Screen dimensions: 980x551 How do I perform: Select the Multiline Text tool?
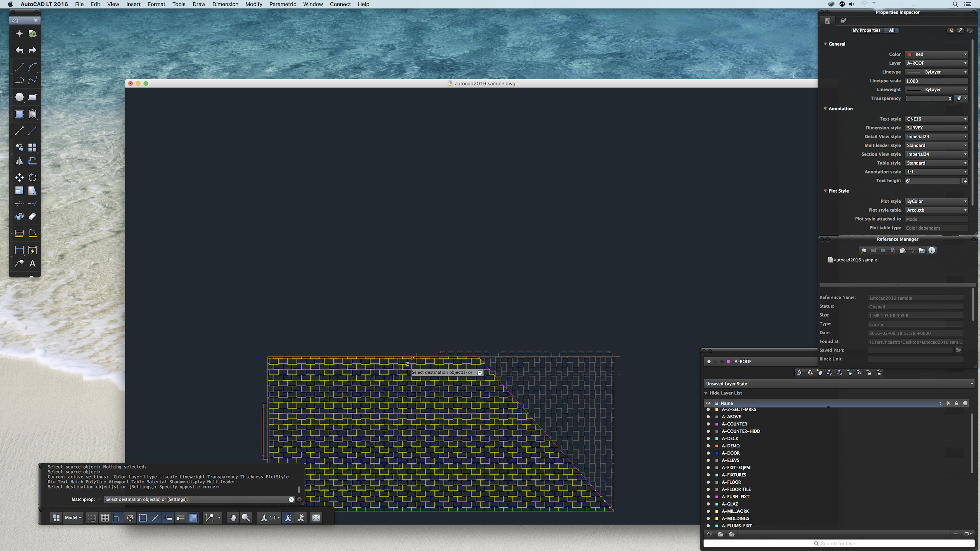point(33,263)
